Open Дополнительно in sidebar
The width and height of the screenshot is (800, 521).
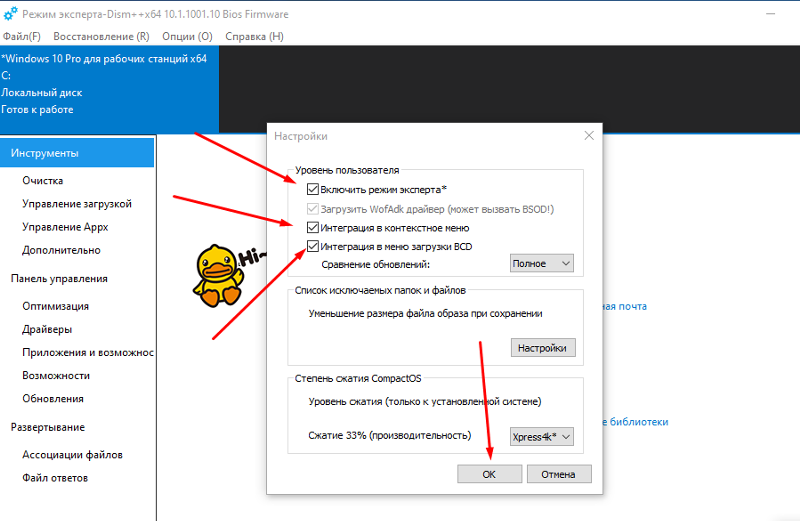[61, 250]
